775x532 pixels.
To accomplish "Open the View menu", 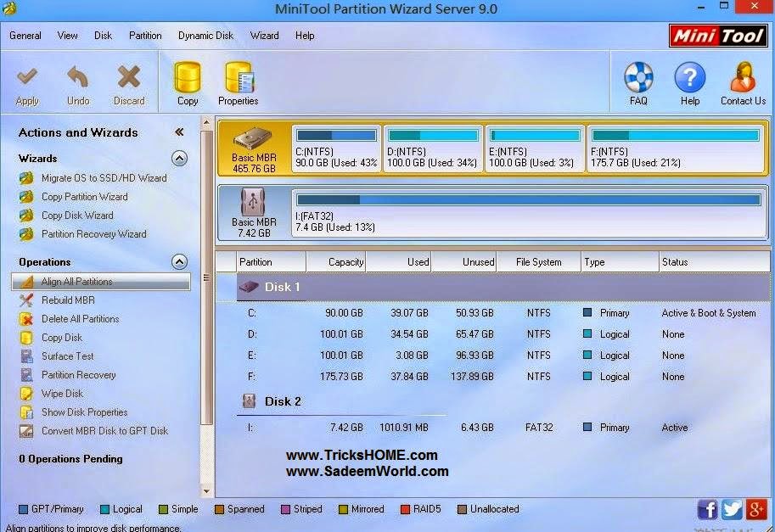I will click(67, 36).
